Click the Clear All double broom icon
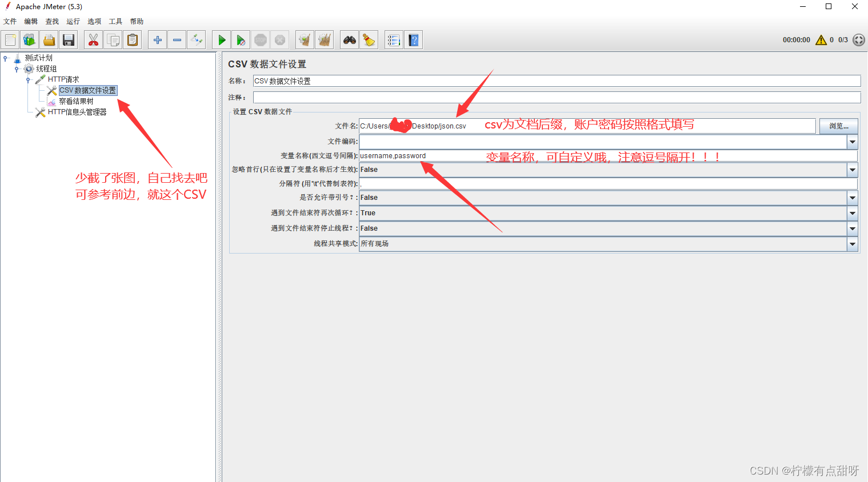 coord(325,40)
